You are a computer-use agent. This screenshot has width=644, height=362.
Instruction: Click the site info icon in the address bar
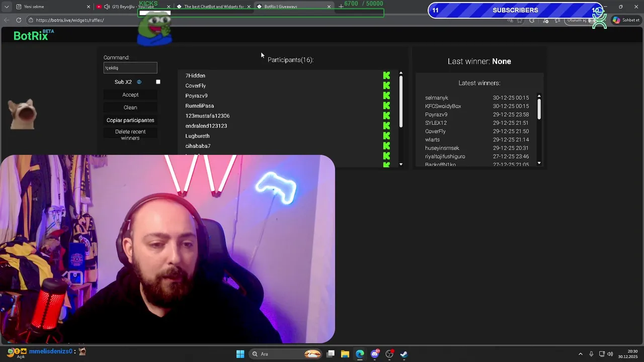31,20
